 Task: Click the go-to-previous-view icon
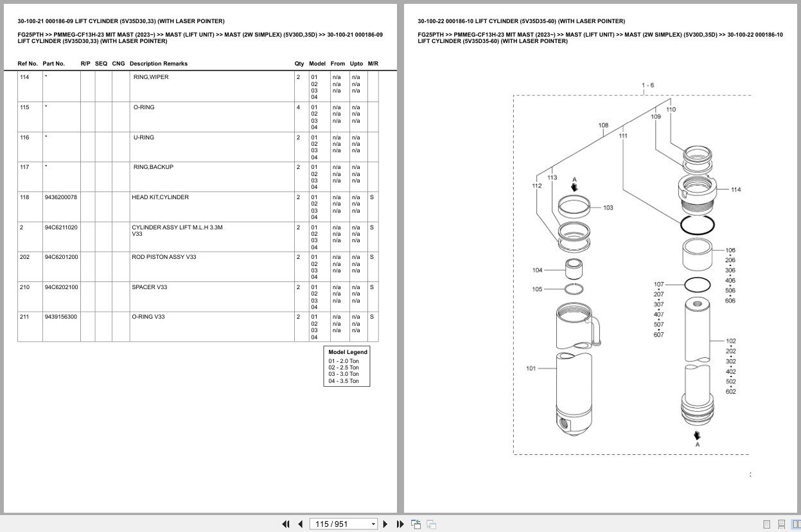click(x=416, y=524)
